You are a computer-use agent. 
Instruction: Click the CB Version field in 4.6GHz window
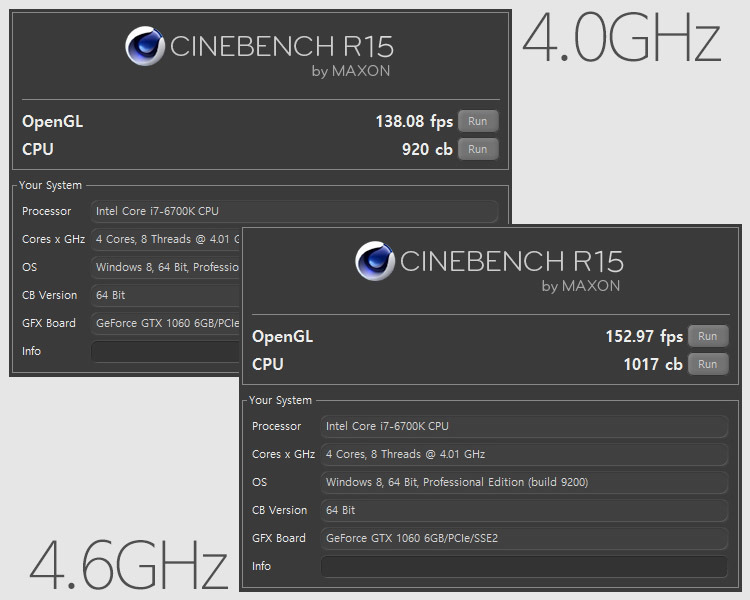pos(524,510)
